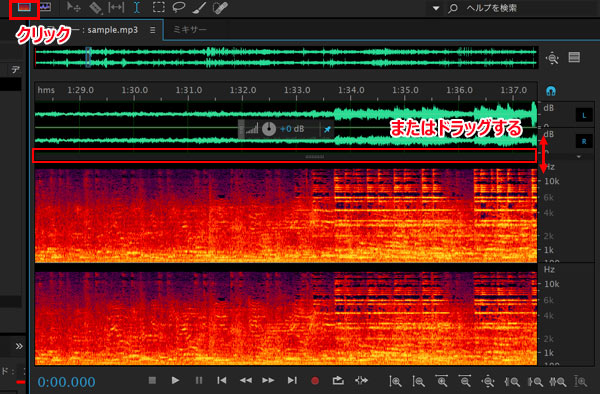Click Zoom In Time icon

click(x=441, y=381)
